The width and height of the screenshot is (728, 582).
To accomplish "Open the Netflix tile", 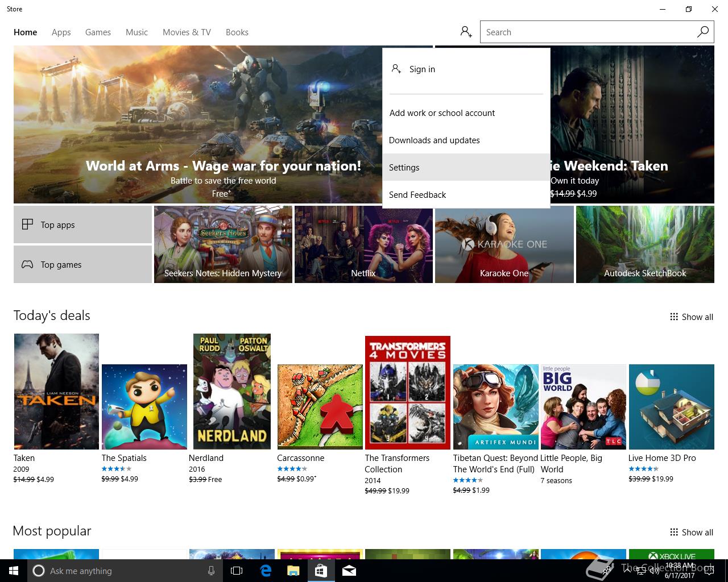I will (x=363, y=244).
